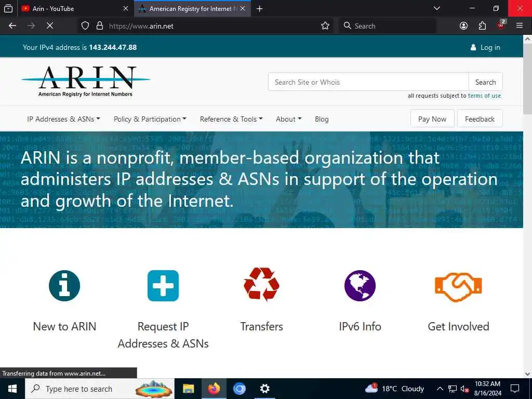Screen dimensions: 532x399
Task: Click the site Search button
Action: click(x=486, y=82)
